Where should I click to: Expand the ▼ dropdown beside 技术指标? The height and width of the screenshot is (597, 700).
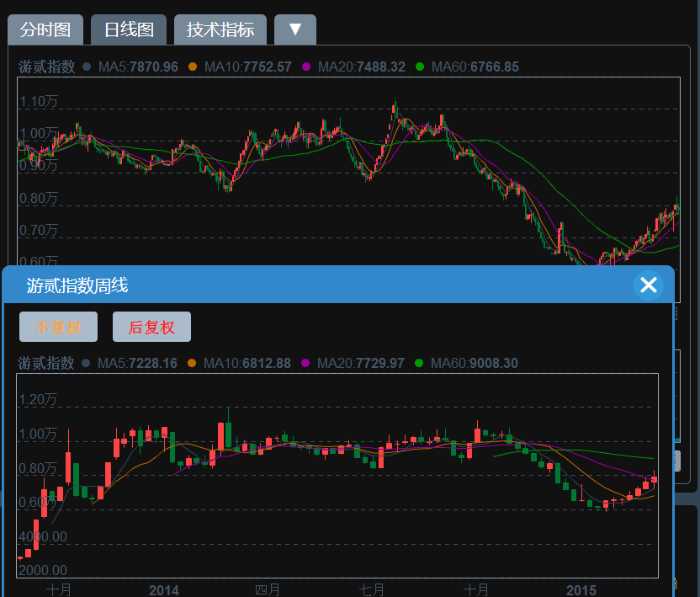[294, 29]
